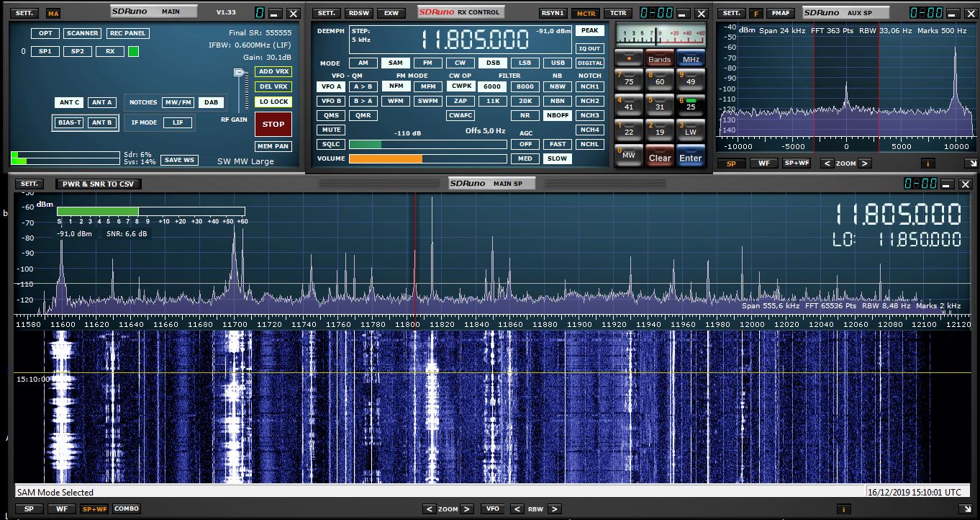The height and width of the screenshot is (520, 980).
Task: Click the MHz key on the keypad
Action: tap(691, 59)
